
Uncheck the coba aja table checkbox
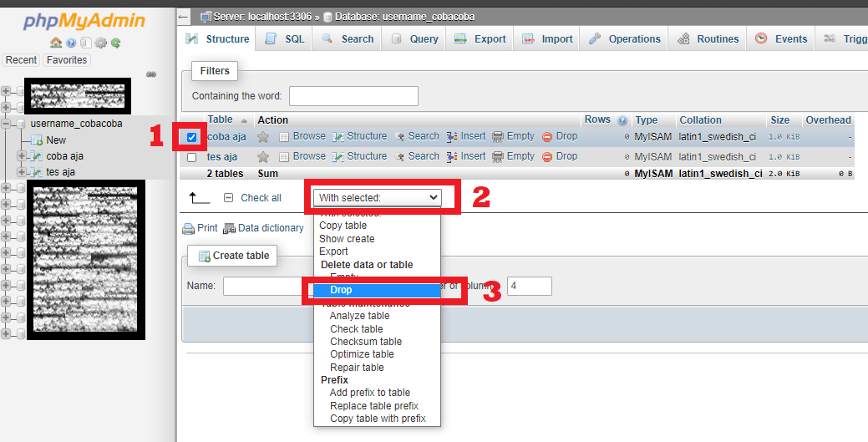pos(191,137)
